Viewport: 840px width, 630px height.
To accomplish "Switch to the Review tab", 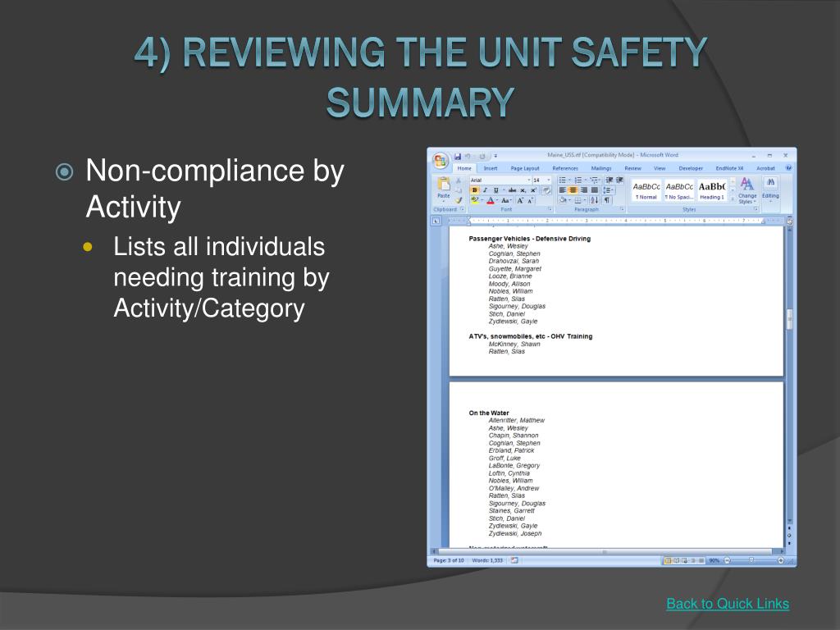I will 632,168.
